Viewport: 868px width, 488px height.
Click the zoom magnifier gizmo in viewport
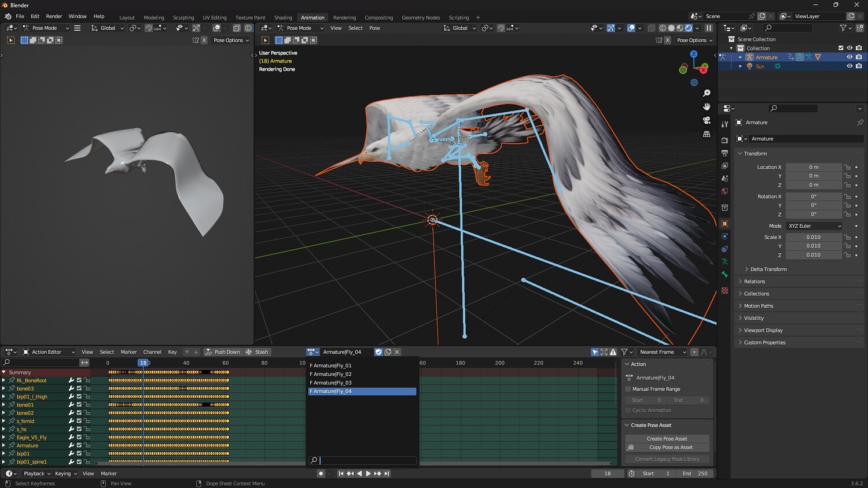(x=707, y=93)
